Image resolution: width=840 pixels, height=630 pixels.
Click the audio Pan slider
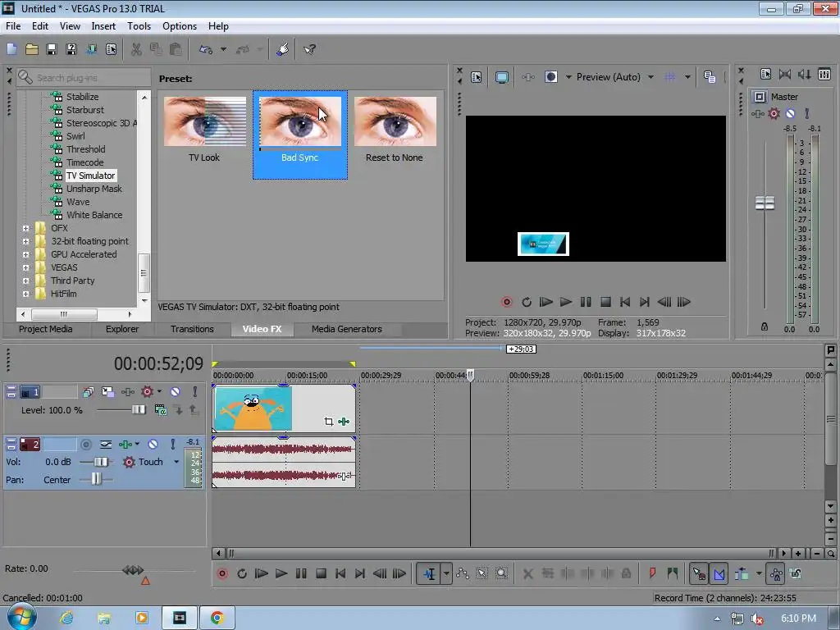tap(96, 479)
